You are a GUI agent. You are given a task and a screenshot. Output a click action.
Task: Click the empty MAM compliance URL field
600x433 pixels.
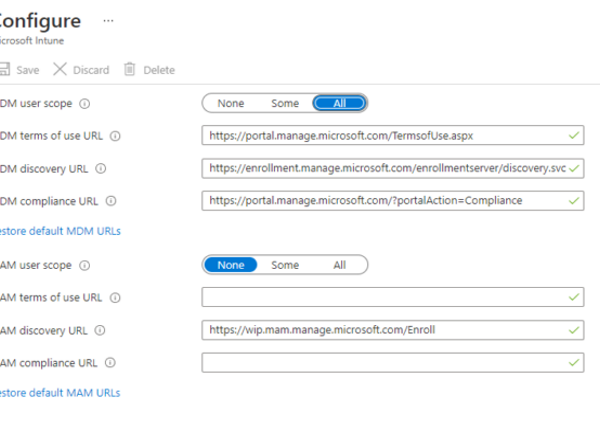393,362
